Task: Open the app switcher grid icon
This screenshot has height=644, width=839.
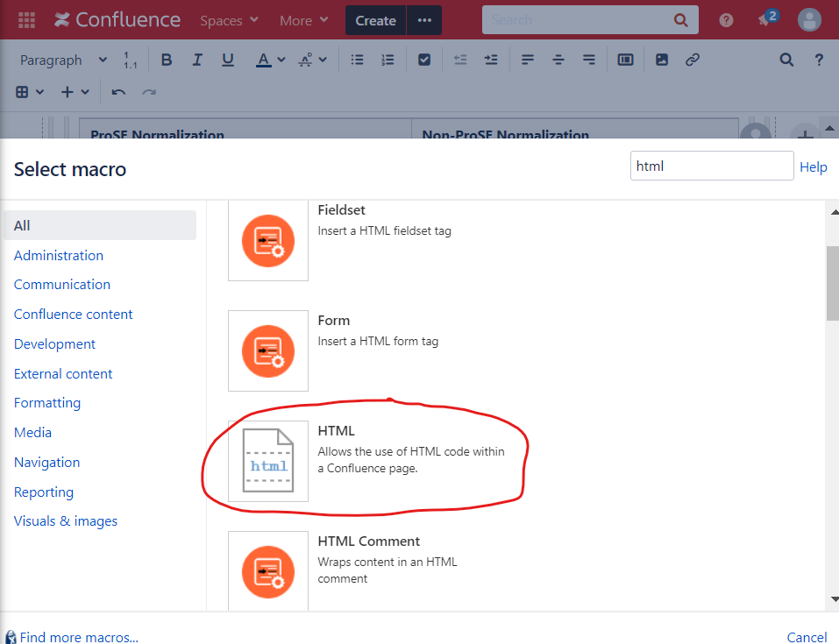Action: pyautogui.click(x=26, y=20)
